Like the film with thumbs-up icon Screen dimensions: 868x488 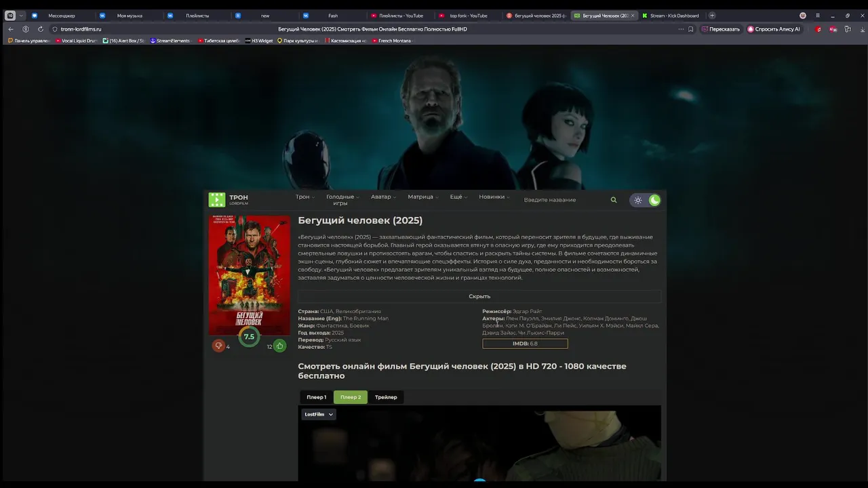(279, 346)
